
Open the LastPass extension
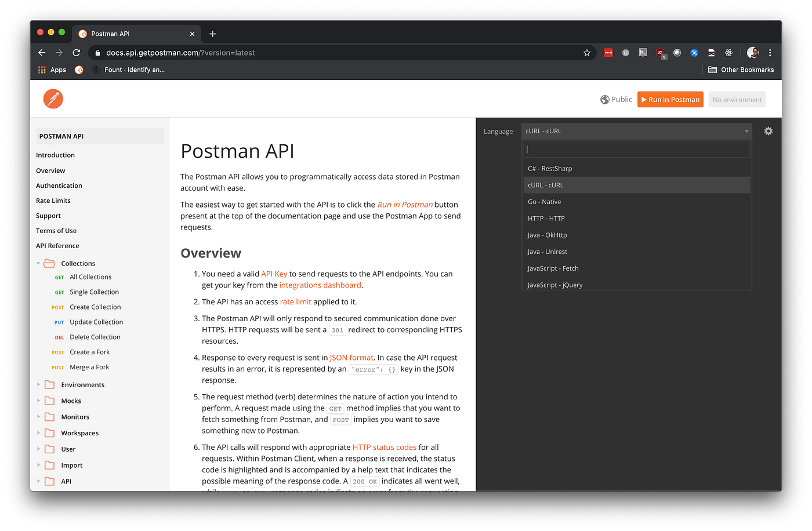[x=608, y=52]
